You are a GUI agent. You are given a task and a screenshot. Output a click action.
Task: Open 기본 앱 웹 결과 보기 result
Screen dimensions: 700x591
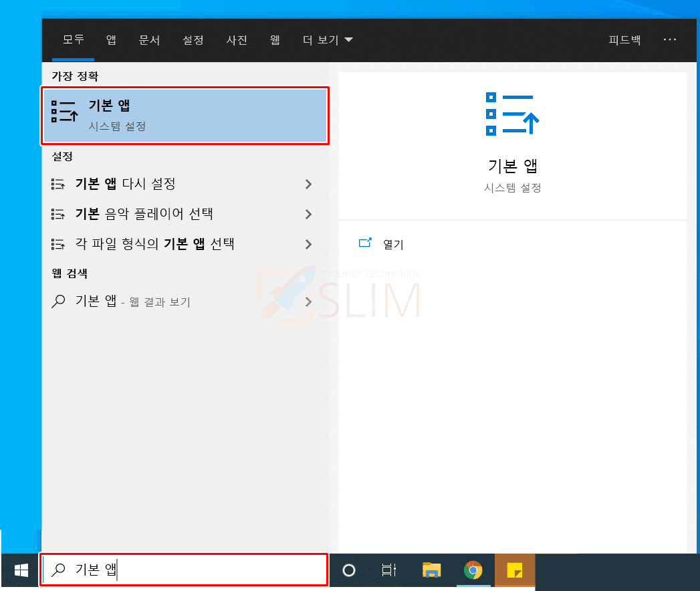click(185, 302)
